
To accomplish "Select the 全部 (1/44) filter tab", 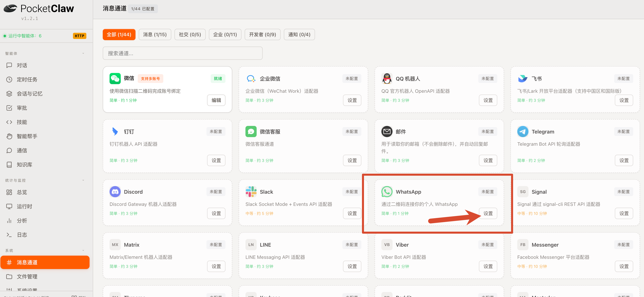I will (x=119, y=35).
